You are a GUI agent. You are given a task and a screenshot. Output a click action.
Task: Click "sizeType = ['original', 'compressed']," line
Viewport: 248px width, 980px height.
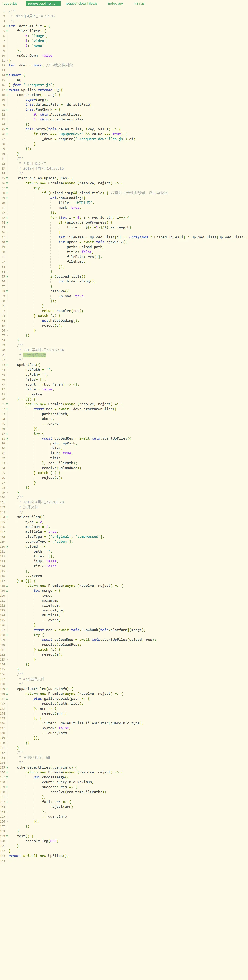point(65,537)
